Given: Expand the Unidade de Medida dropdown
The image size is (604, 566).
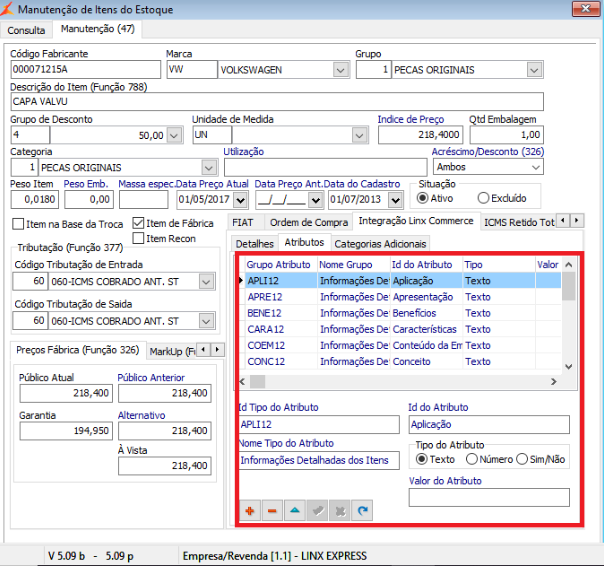Looking at the screenshot, I should tap(359, 135).
